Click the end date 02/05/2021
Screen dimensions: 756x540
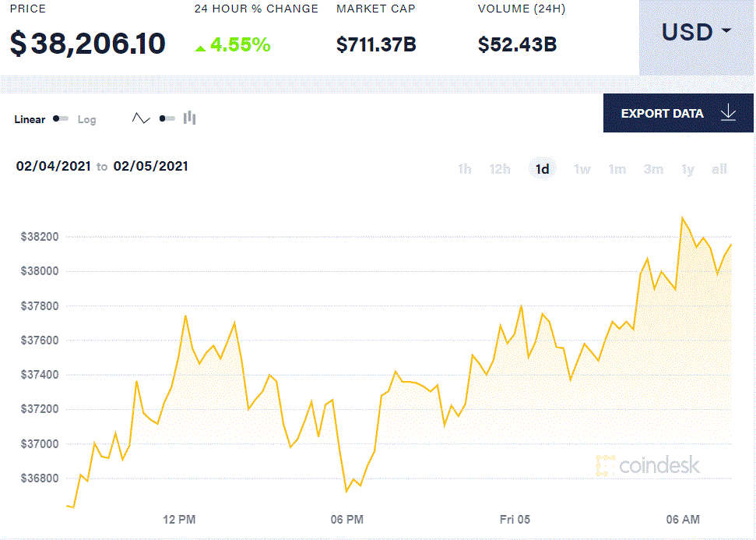point(150,166)
